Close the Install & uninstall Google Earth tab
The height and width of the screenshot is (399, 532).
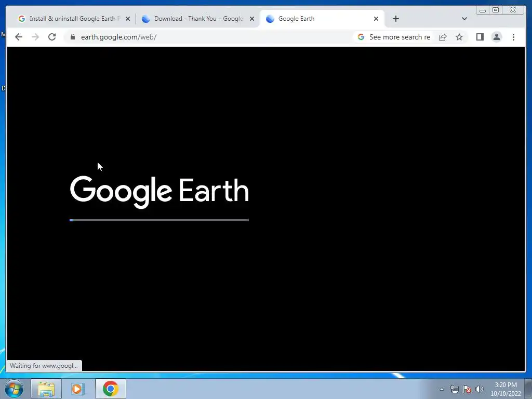point(128,19)
